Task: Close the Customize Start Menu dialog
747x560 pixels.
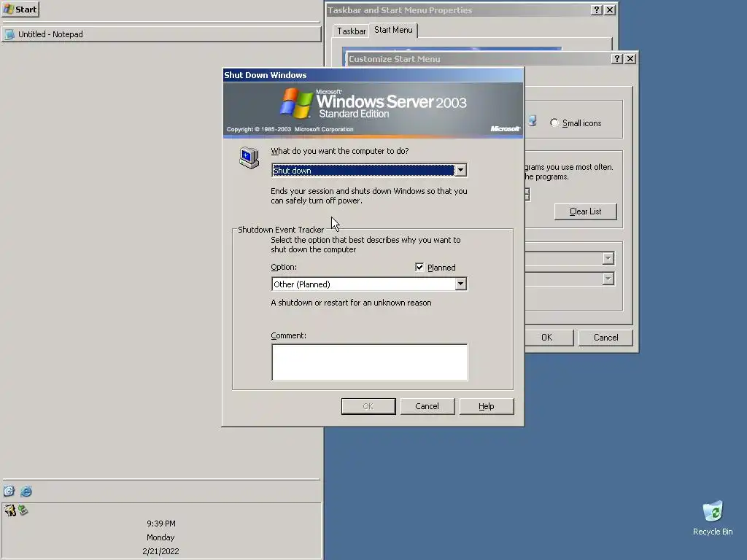Action: [x=630, y=58]
